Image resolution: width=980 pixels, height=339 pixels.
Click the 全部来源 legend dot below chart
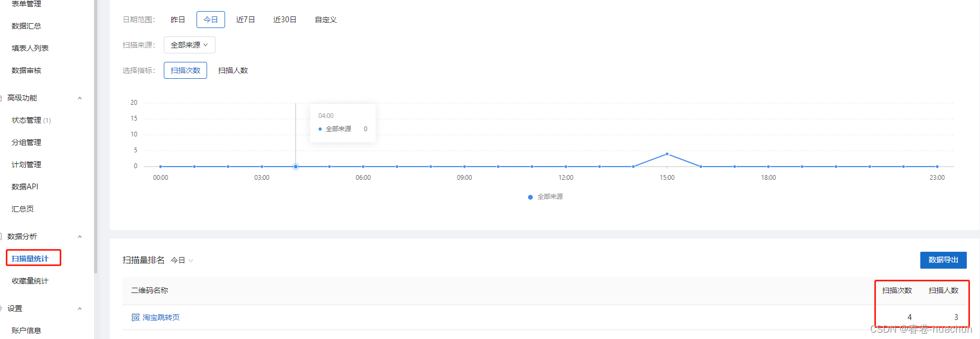tap(530, 197)
